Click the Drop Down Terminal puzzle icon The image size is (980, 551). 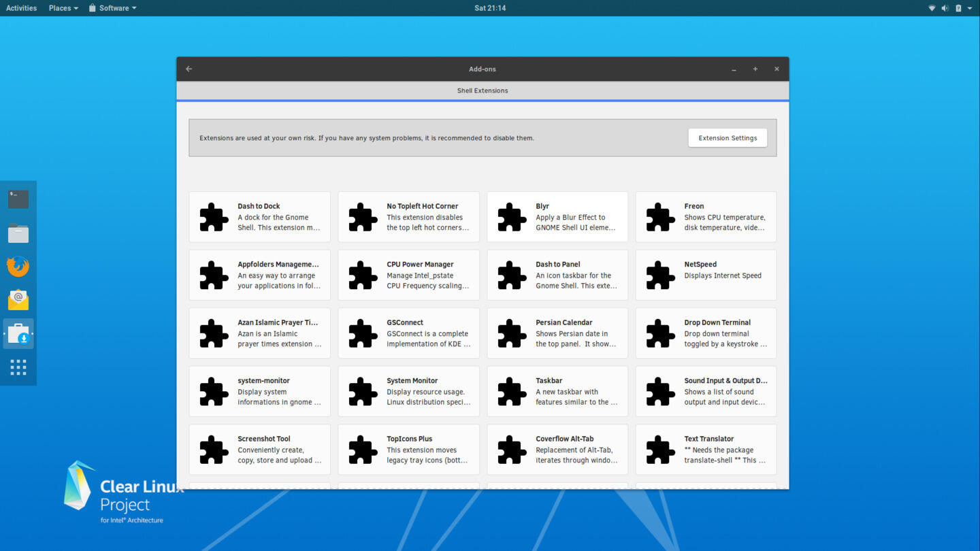point(660,333)
